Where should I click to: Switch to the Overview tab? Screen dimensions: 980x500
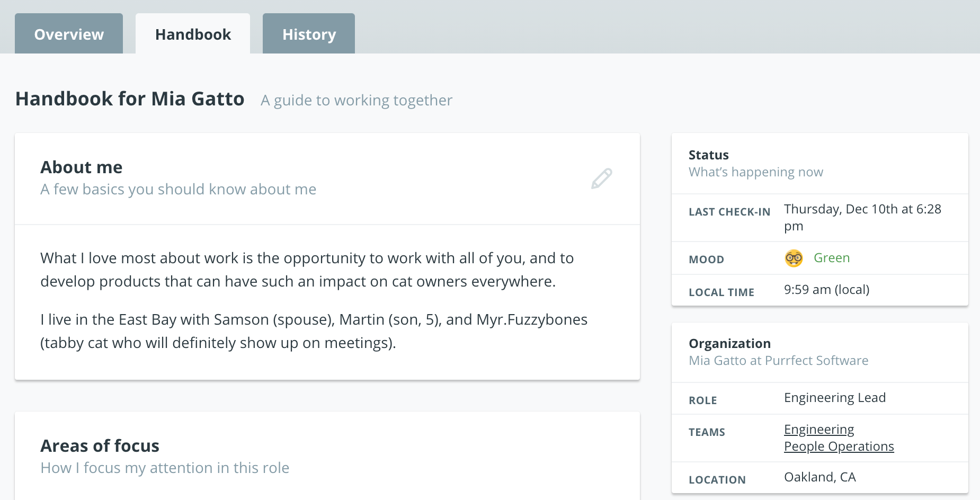(69, 34)
